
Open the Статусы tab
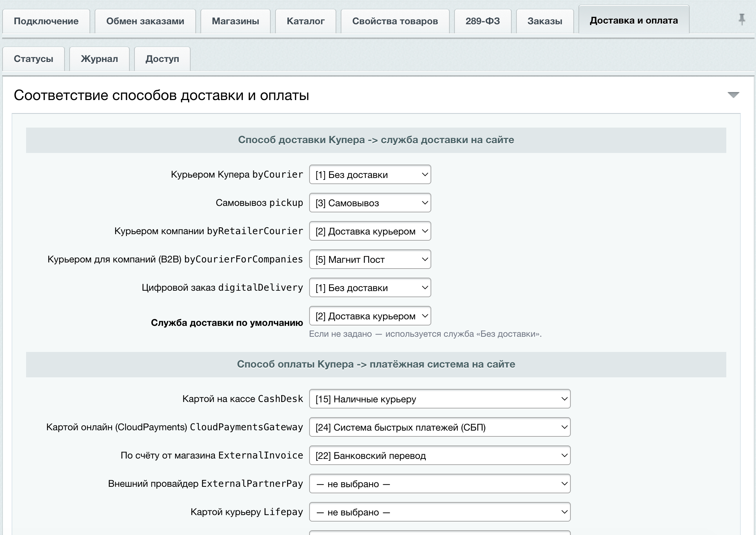click(x=33, y=59)
